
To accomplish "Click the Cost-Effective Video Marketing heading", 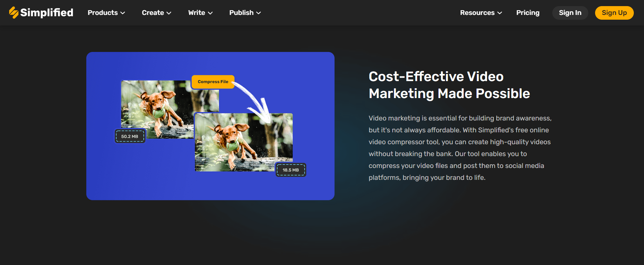I will click(449, 85).
